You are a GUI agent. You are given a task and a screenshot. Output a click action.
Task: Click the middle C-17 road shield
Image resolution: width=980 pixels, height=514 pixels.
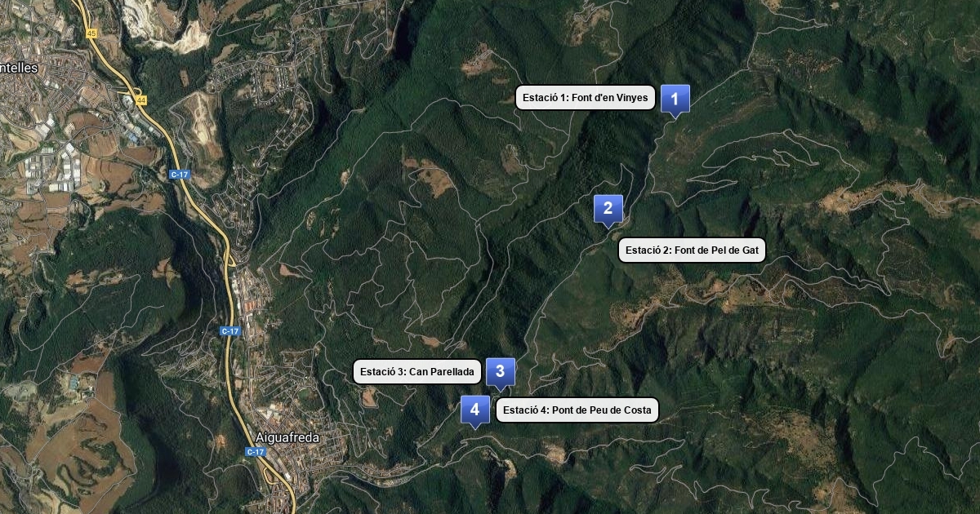point(230,331)
